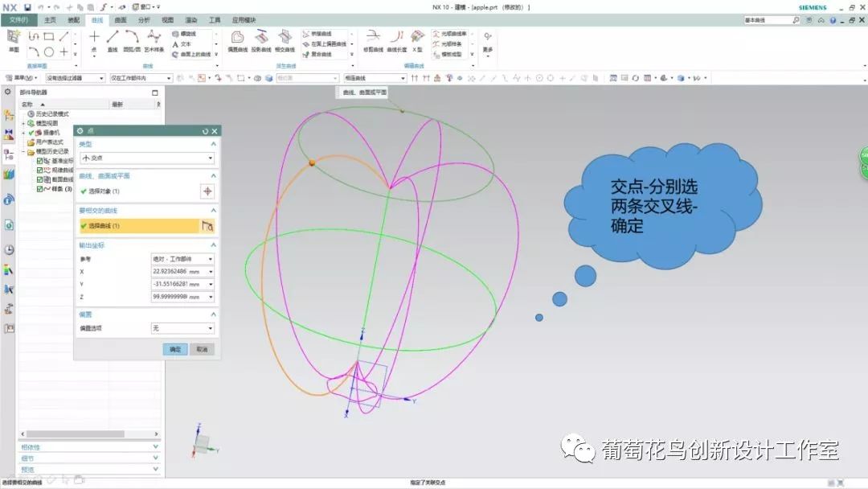Select the Point (点) tool in ribbon
Image resolution: width=868 pixels, height=489 pixels.
click(94, 41)
